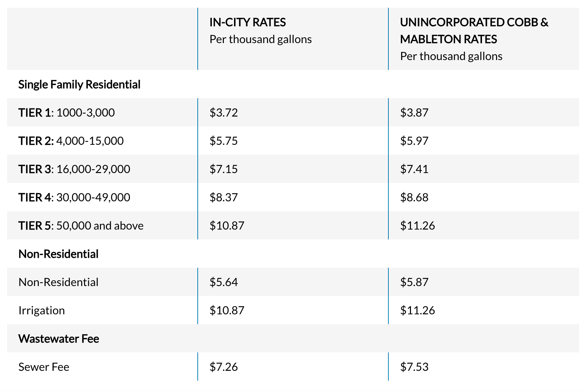Screen dimensions: 584x392
Task: Select the Unincorporated Cobb & Mableton Rates header
Action: [x=474, y=30]
